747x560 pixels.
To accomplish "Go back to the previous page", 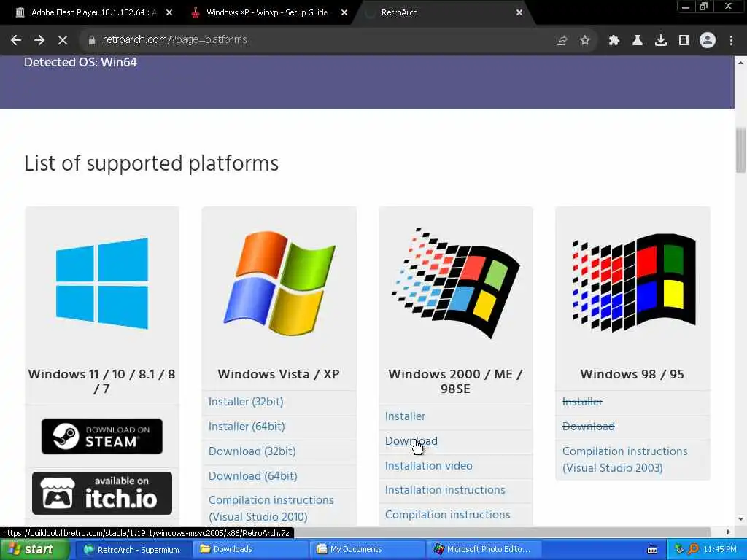I will 16,40.
